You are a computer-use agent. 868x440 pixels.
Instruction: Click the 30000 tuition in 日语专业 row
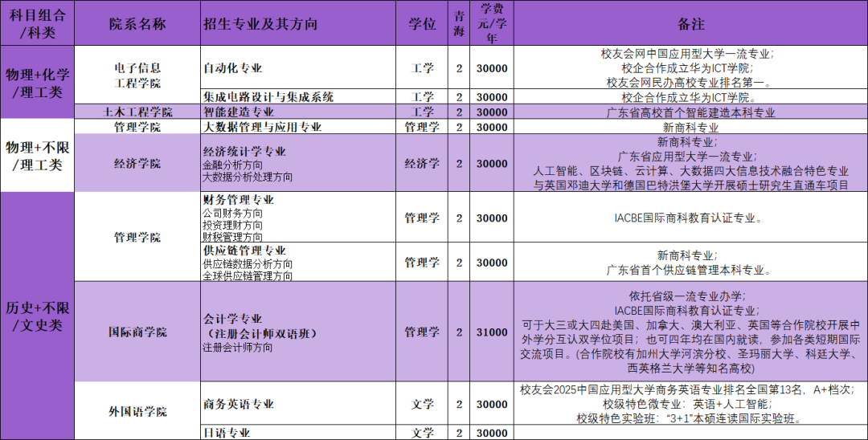[492, 433]
